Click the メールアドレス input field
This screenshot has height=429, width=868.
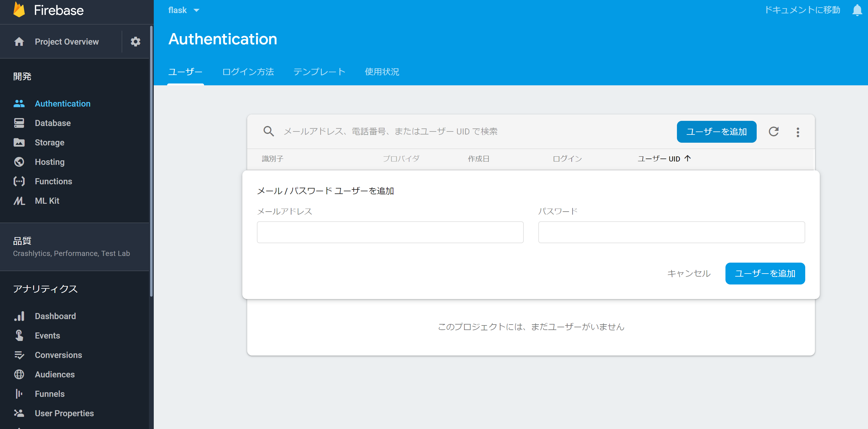click(x=390, y=232)
